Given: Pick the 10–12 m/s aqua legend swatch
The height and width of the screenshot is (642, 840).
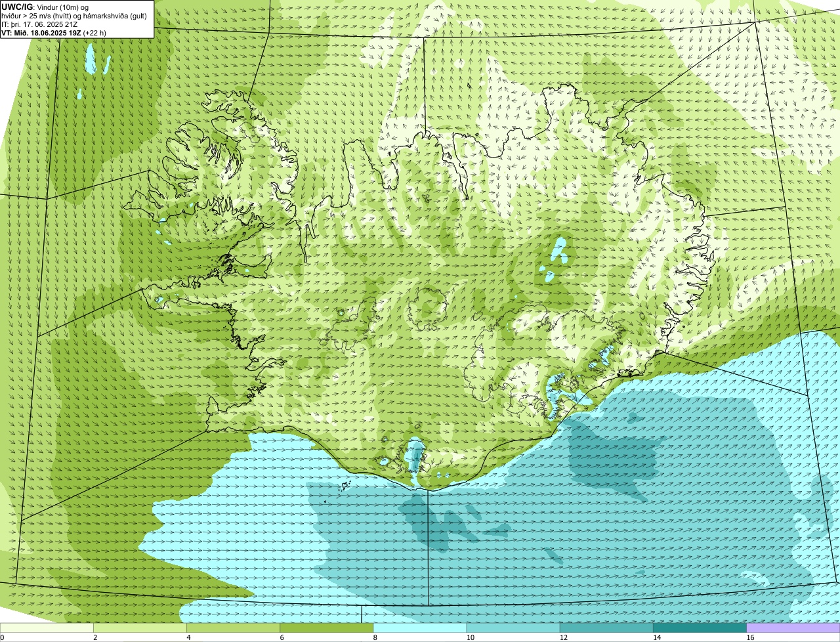Looking at the screenshot, I should (513, 628).
